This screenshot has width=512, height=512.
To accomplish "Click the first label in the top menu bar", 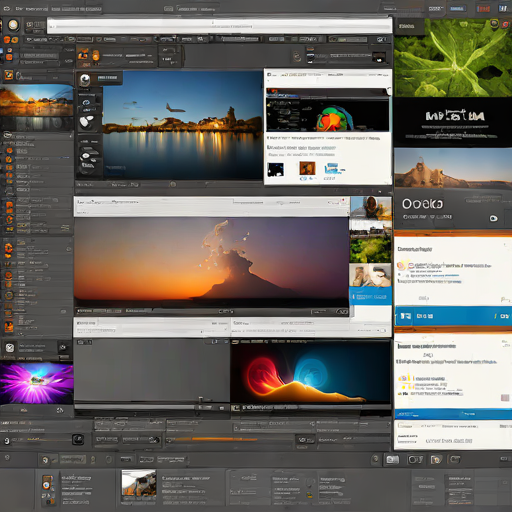I will (31, 8).
